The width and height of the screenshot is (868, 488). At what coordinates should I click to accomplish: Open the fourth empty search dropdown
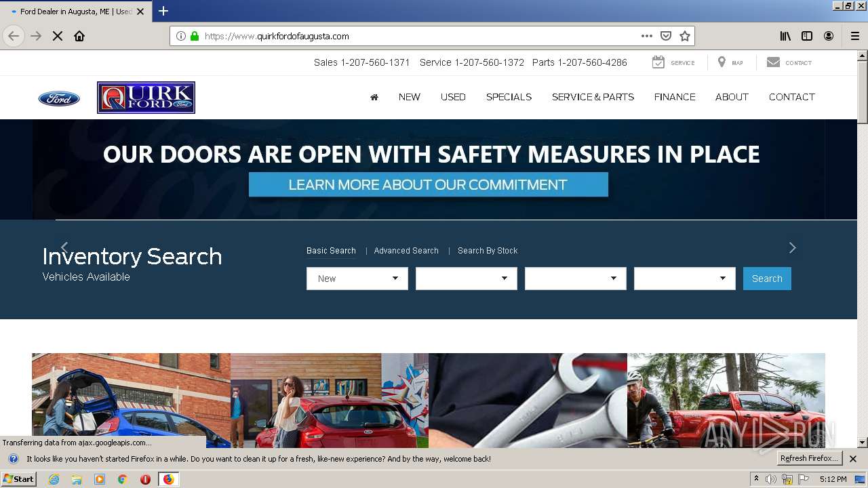[685, 279]
